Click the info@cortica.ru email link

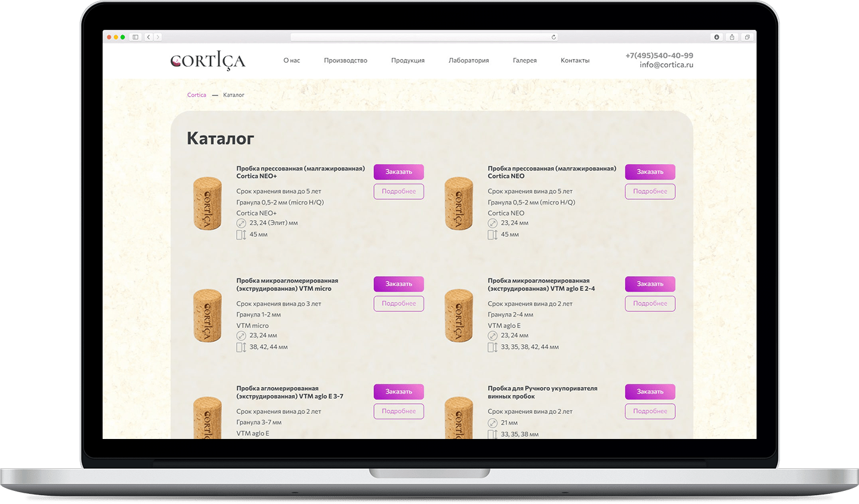(x=666, y=64)
